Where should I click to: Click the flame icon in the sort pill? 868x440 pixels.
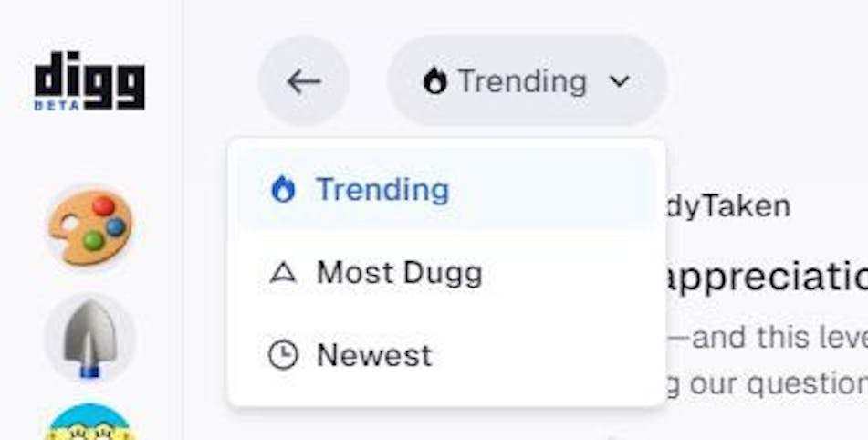(434, 81)
